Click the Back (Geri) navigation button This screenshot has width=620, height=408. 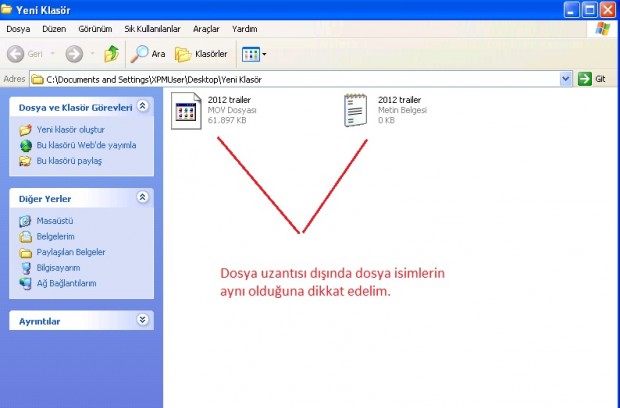tap(28, 53)
